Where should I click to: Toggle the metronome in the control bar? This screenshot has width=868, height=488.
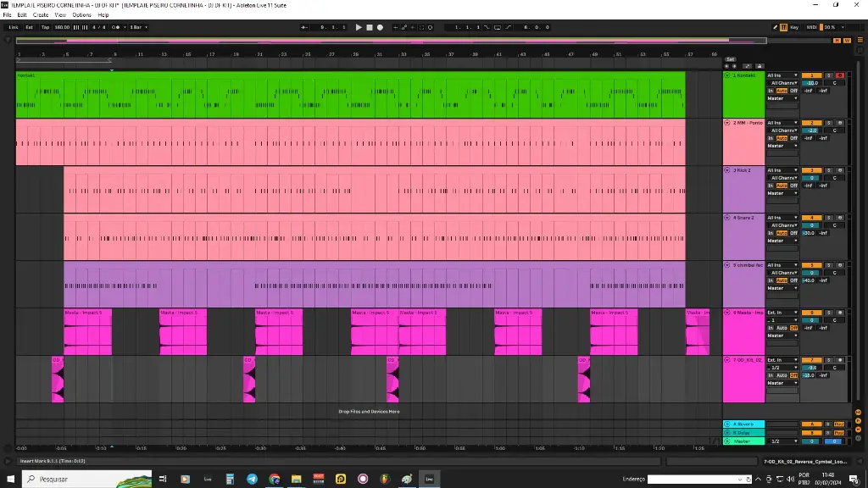pyautogui.click(x=115, y=27)
